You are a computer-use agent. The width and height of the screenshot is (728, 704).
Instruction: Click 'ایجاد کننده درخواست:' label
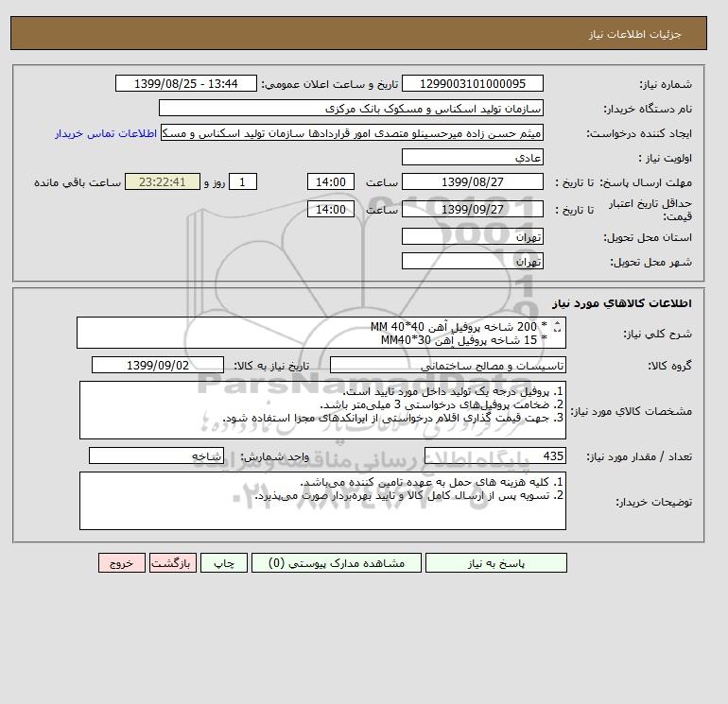pos(639,133)
